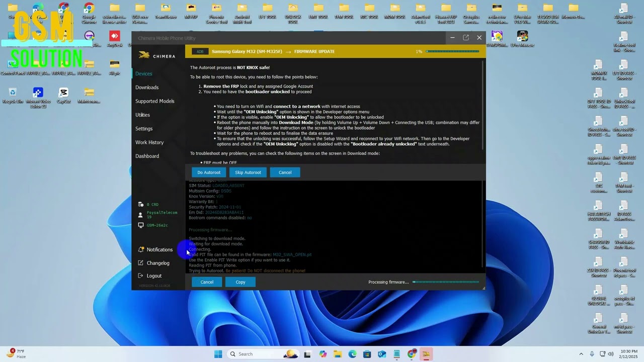The width and height of the screenshot is (644, 362).
Task: Open Phoenix Service Tool folder
Action: click(217, 13)
